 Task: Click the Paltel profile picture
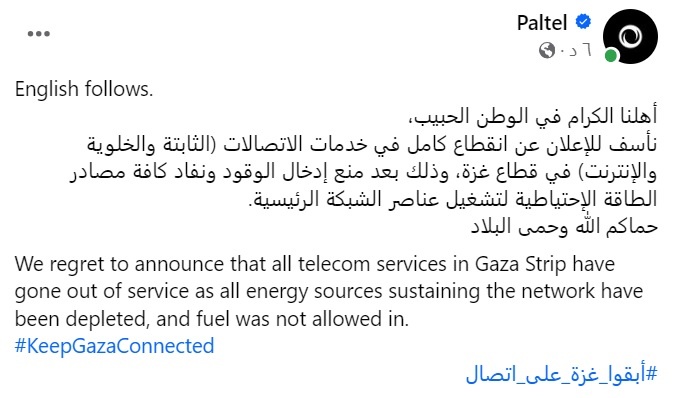630,36
